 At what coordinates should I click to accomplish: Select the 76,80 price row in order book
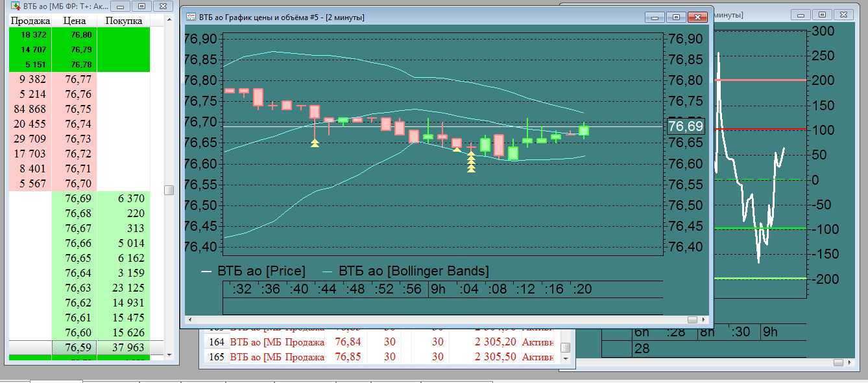[x=78, y=34]
